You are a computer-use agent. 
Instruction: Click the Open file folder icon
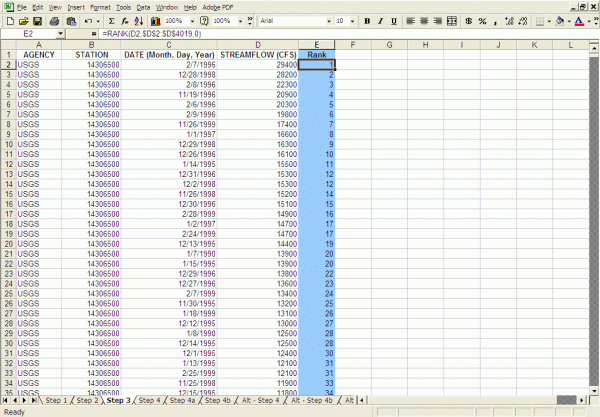click(23, 21)
